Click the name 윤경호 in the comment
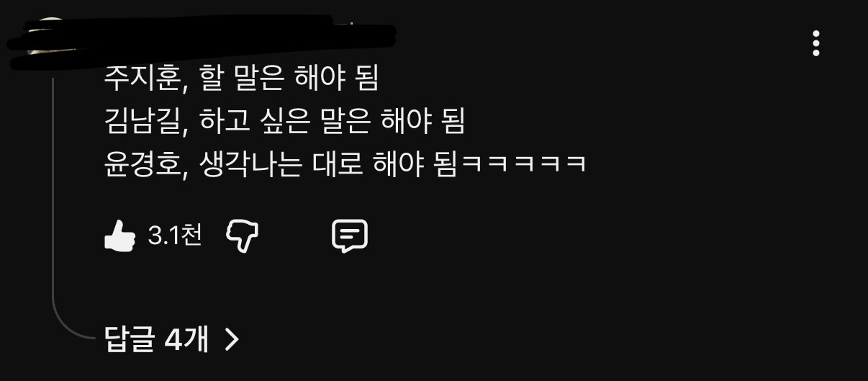The image size is (868, 381). pos(141,165)
